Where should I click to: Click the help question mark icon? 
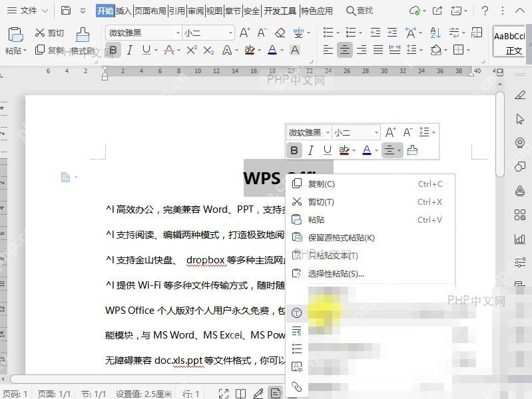485,11
